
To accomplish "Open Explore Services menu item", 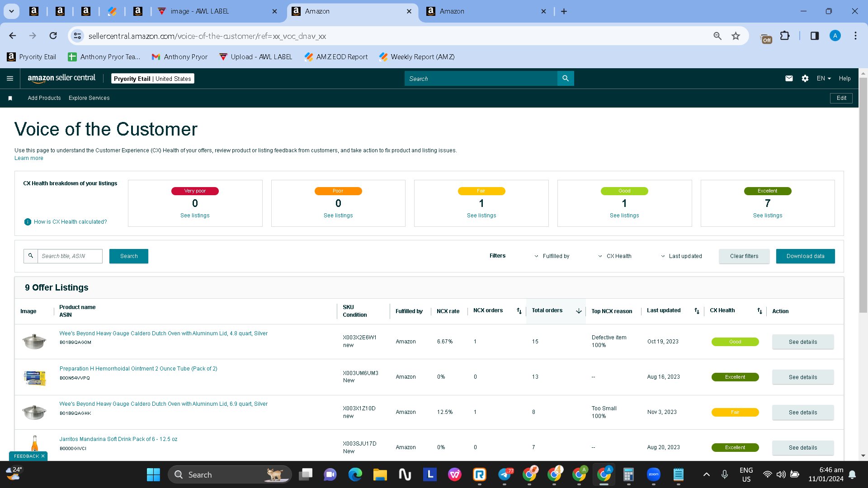I will [x=89, y=98].
